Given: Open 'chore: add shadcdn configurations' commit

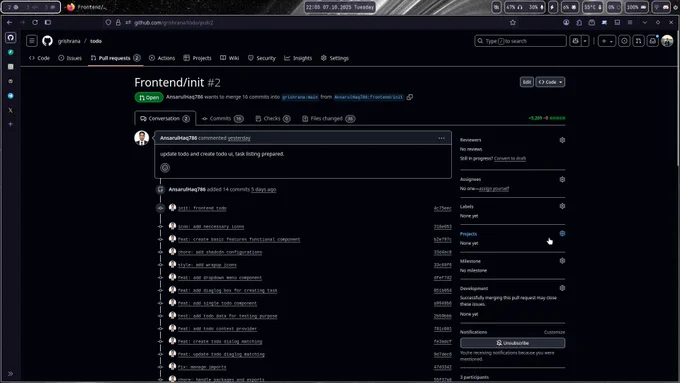Looking at the screenshot, I should [x=220, y=252].
